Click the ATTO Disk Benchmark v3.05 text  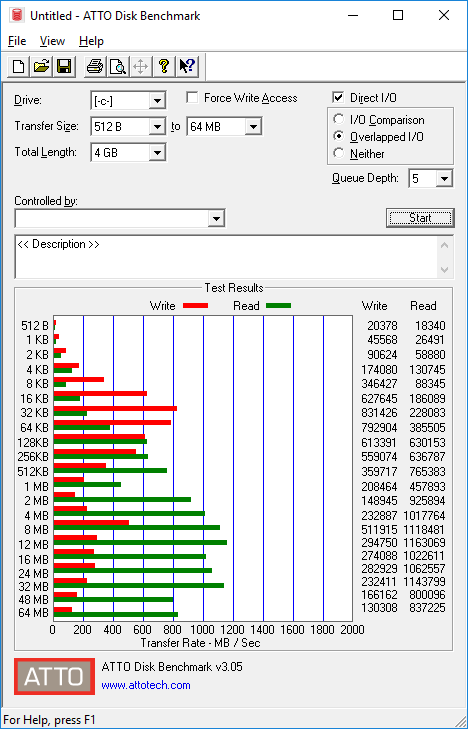click(172, 667)
